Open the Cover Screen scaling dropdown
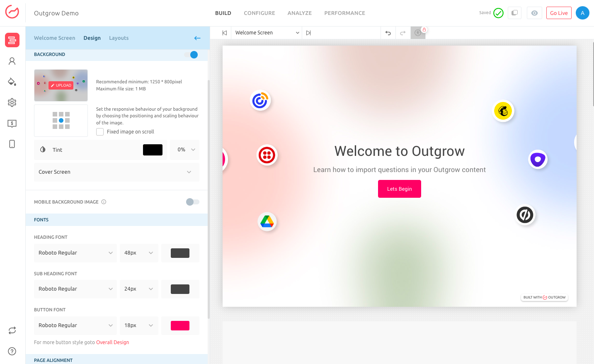The height and width of the screenshot is (364, 594). coord(116,172)
